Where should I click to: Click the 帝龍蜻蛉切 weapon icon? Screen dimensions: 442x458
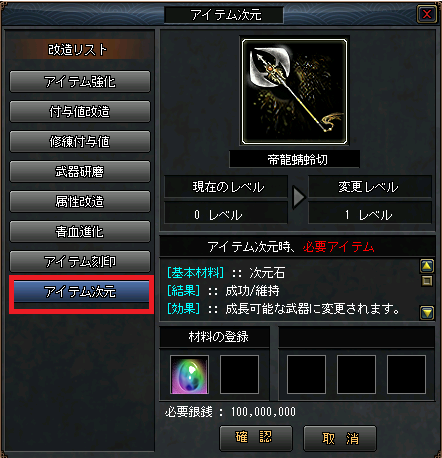294,92
